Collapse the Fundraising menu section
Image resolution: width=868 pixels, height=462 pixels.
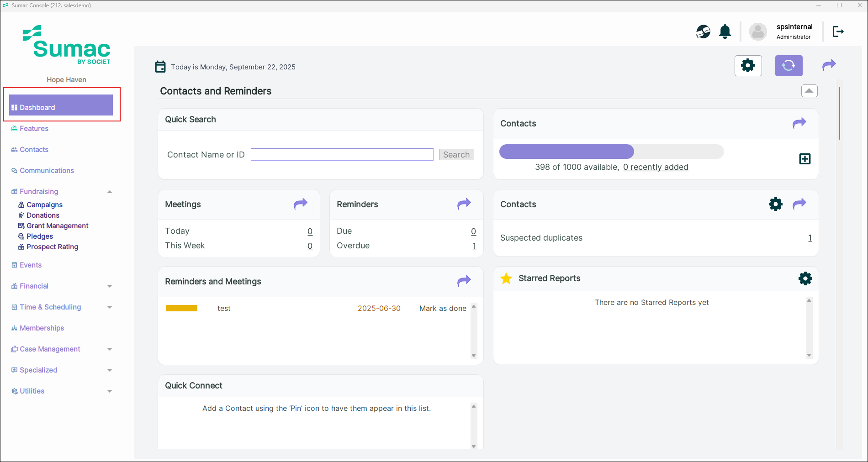pos(110,192)
